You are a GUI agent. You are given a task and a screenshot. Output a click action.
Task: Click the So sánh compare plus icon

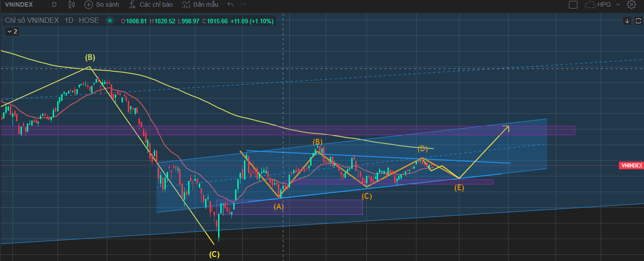point(88,5)
